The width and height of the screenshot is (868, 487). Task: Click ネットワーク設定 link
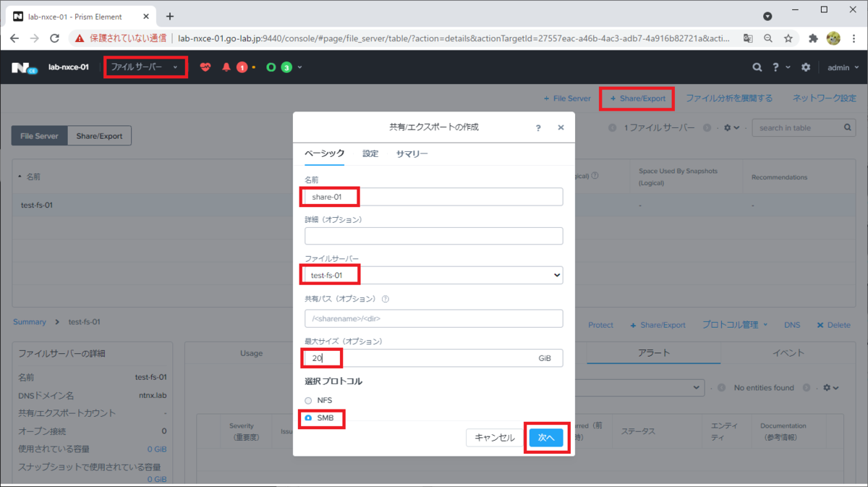(824, 98)
